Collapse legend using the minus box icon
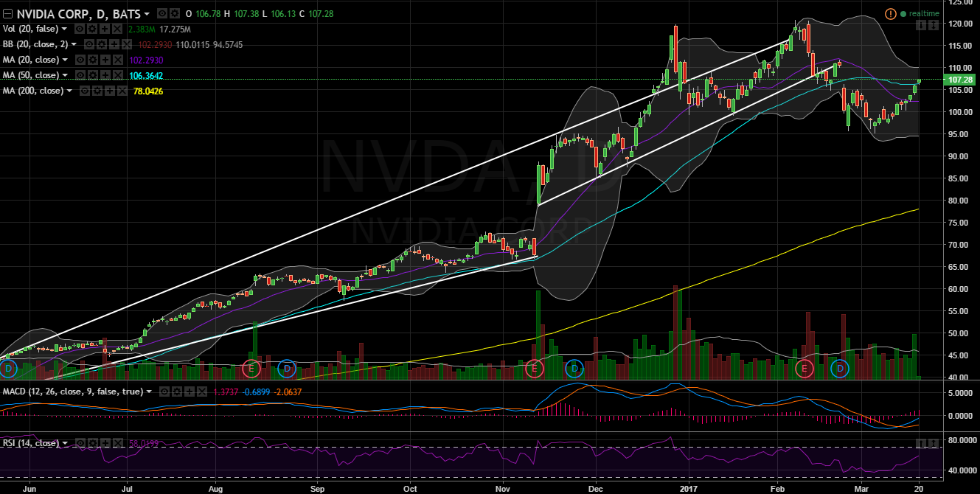This screenshot has width=980, height=494. coord(8,14)
